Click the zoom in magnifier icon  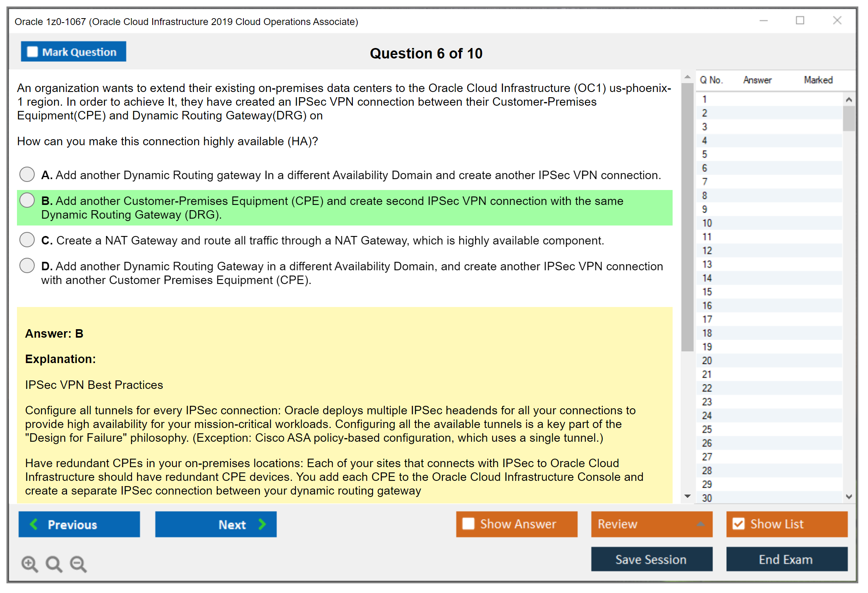29,564
